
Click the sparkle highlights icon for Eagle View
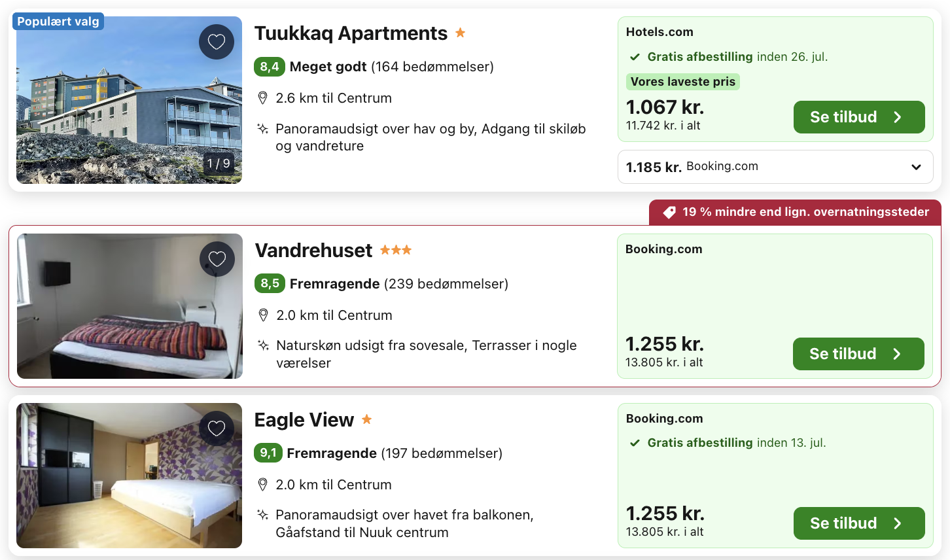coord(262,515)
